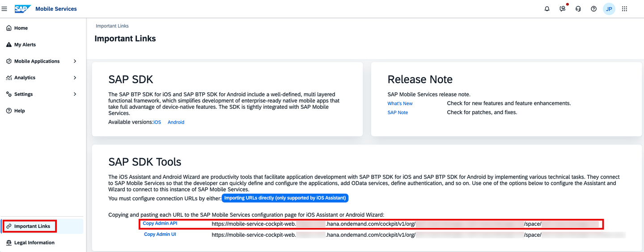The height and width of the screenshot is (252, 644).
Task: Open the product switcher grid icon
Action: tap(625, 9)
